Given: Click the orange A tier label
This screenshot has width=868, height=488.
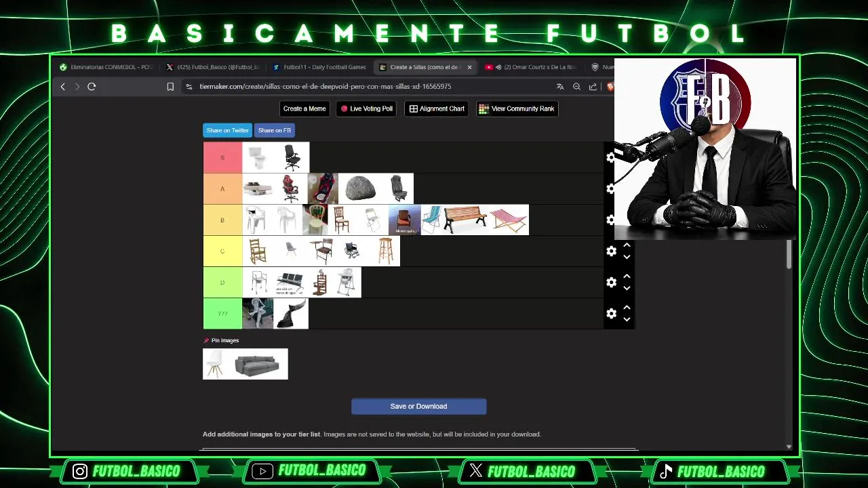Looking at the screenshot, I should pyautogui.click(x=222, y=188).
